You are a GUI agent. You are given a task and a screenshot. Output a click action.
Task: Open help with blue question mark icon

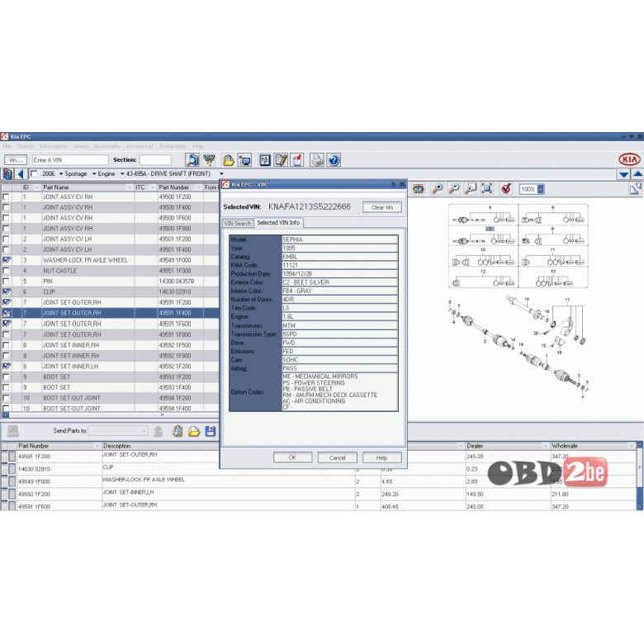click(334, 160)
